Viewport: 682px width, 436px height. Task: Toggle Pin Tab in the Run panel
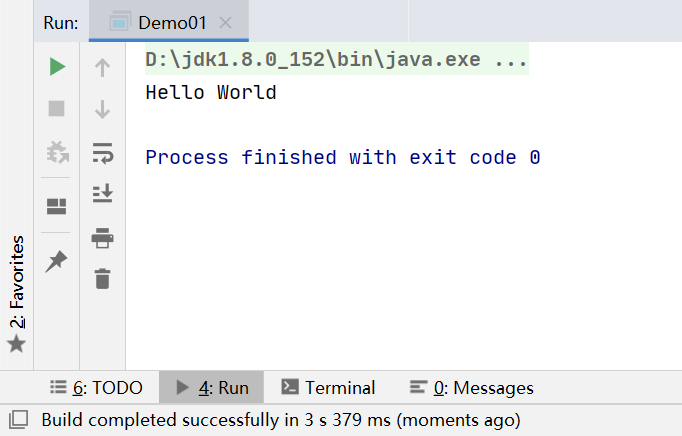tap(57, 261)
